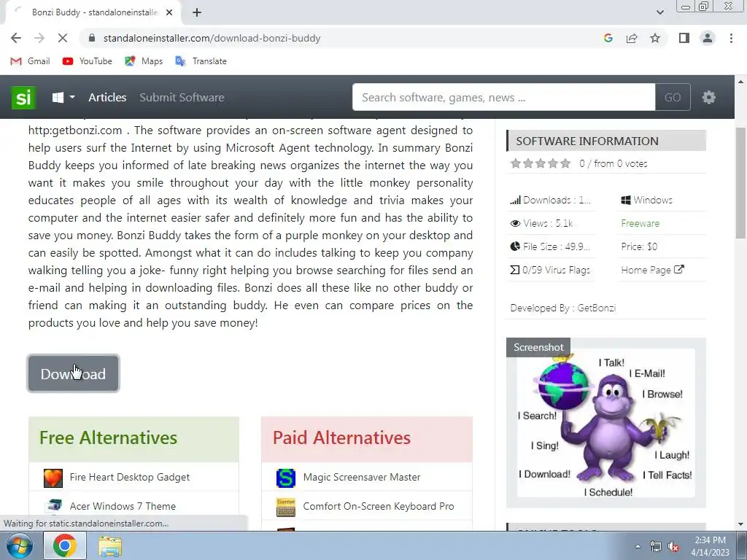Focus the search software input field

(x=503, y=97)
